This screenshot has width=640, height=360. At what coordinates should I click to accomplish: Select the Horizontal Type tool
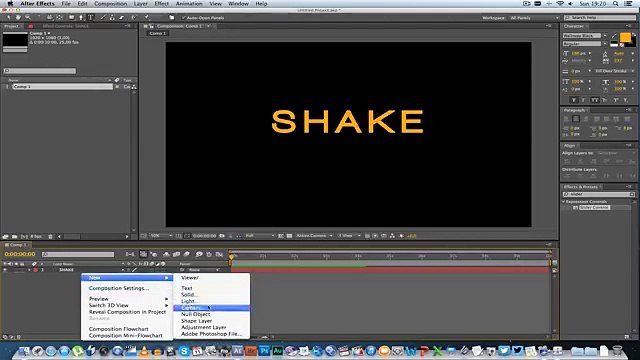click(x=91, y=18)
